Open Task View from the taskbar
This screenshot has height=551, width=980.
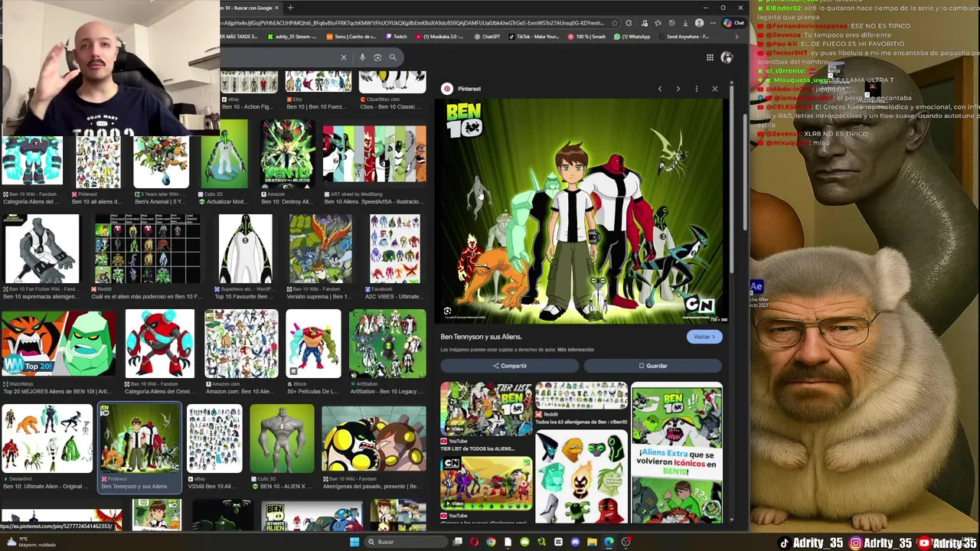pyautogui.click(x=457, y=542)
